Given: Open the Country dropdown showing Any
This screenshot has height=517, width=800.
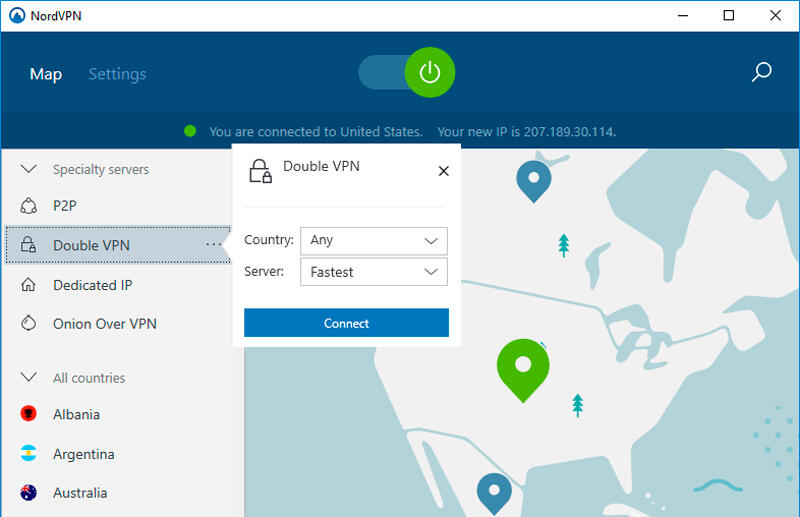Looking at the screenshot, I should click(374, 240).
